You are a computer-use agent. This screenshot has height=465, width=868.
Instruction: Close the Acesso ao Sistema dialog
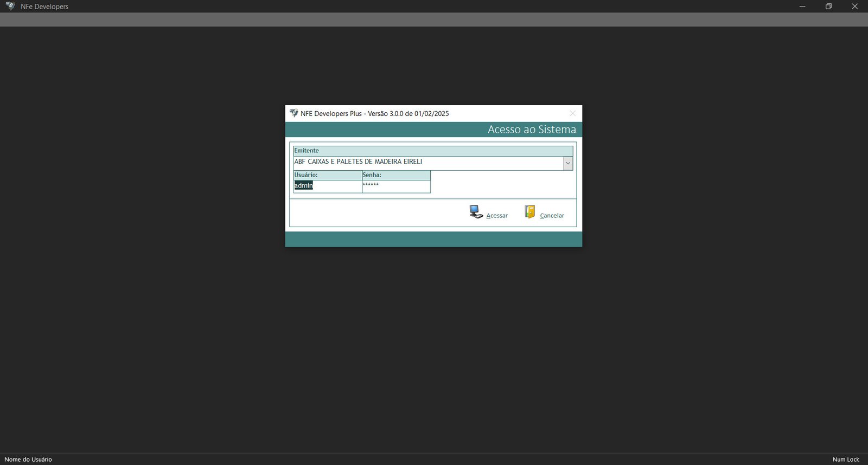click(572, 113)
